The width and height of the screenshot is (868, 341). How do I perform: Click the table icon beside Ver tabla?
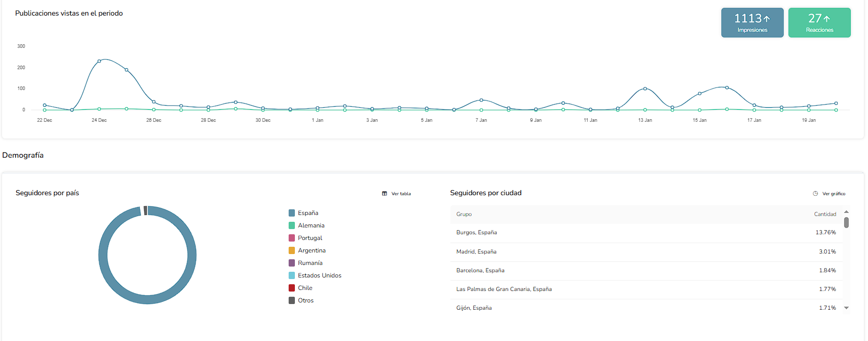[384, 194]
